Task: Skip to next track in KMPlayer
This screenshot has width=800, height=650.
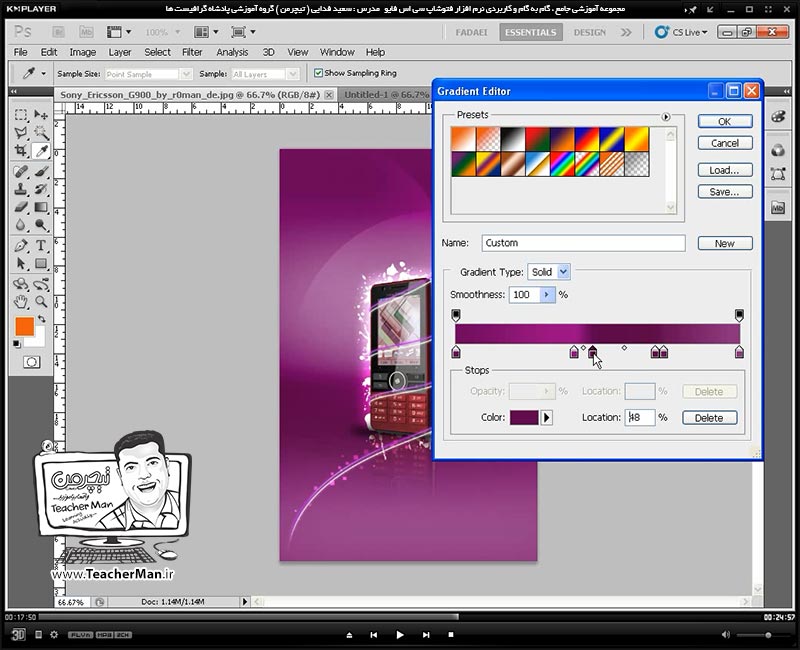Action: pos(426,635)
